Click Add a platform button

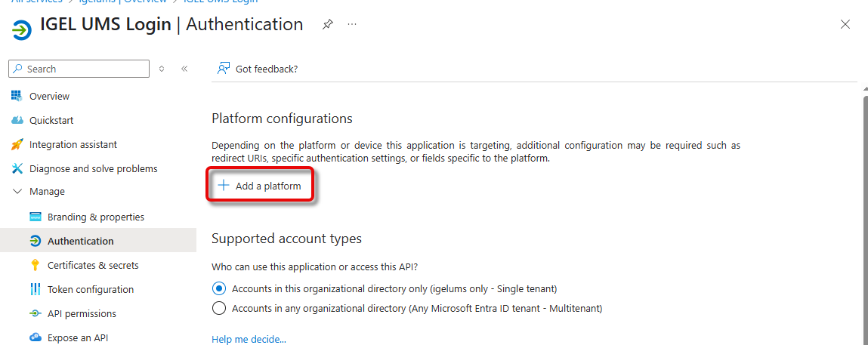(260, 186)
